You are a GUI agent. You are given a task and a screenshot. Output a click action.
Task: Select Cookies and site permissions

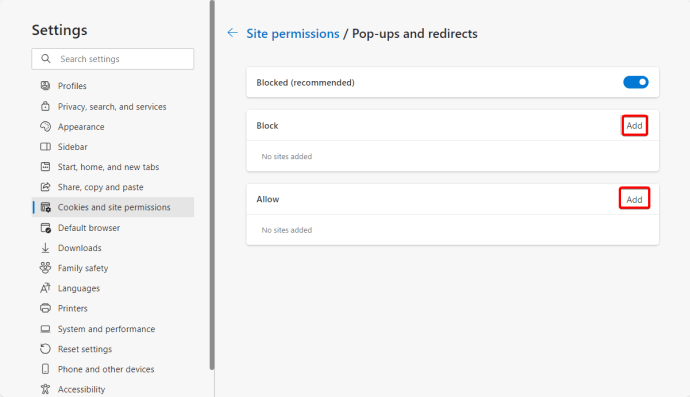[x=113, y=207]
